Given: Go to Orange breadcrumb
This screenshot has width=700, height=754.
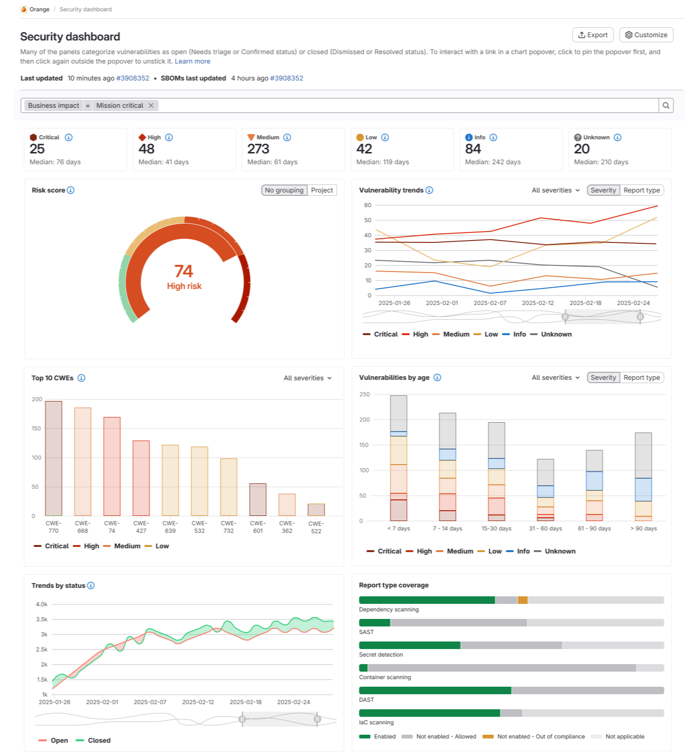Looking at the screenshot, I should 40,9.
